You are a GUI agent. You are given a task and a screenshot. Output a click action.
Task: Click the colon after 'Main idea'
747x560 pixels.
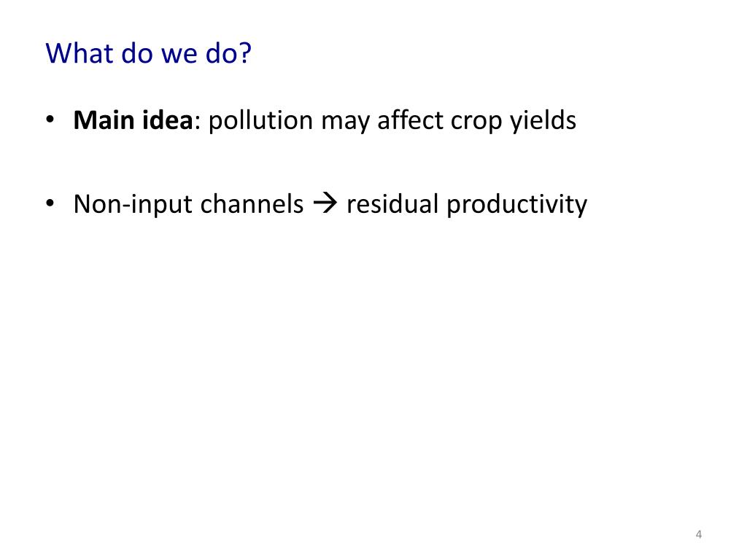pyautogui.click(x=198, y=123)
